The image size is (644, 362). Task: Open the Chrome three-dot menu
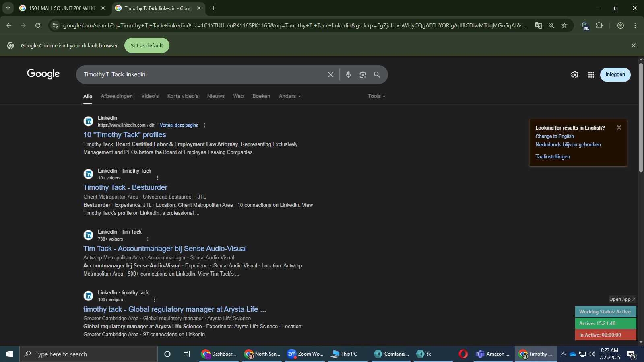[x=635, y=25]
